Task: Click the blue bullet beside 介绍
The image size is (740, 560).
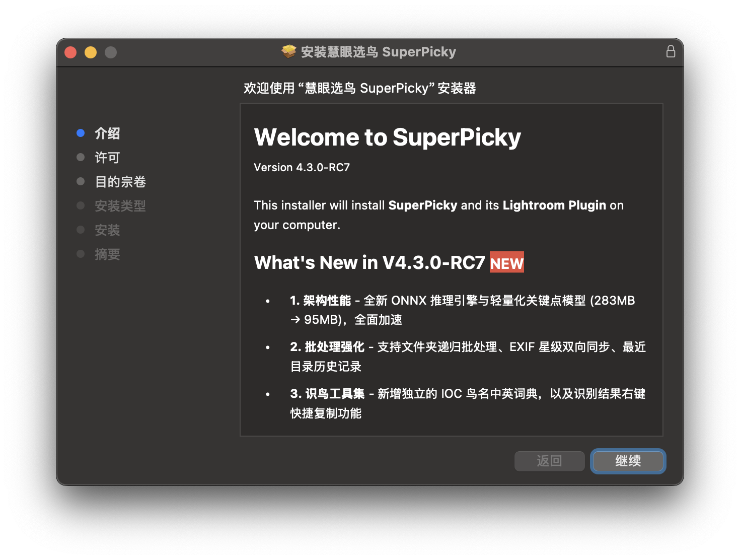Action: point(81,133)
